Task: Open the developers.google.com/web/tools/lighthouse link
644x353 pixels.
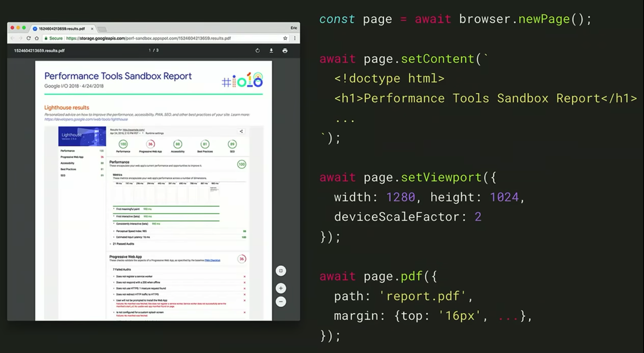Action: 86,119
